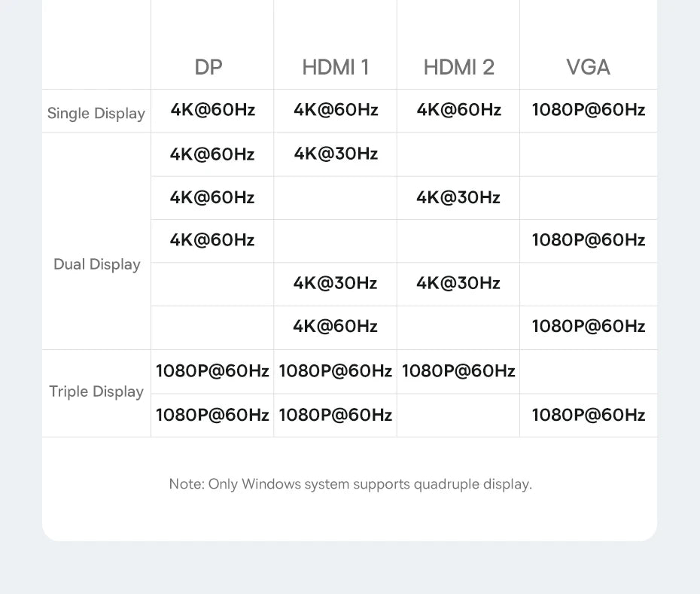The height and width of the screenshot is (594, 700).
Task: Click Single Display DP 4K@60Hz cell
Action: pyautogui.click(x=212, y=110)
